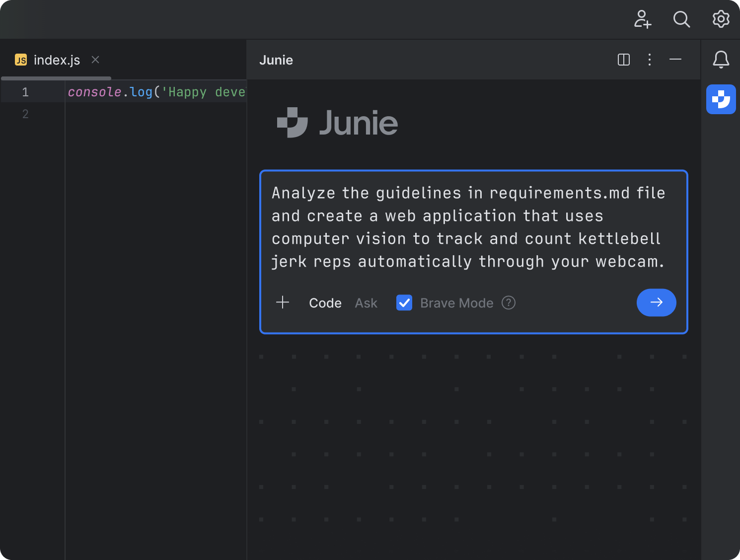Image resolution: width=740 pixels, height=560 pixels.
Task: Click the plus icon to attach context
Action: click(x=283, y=302)
